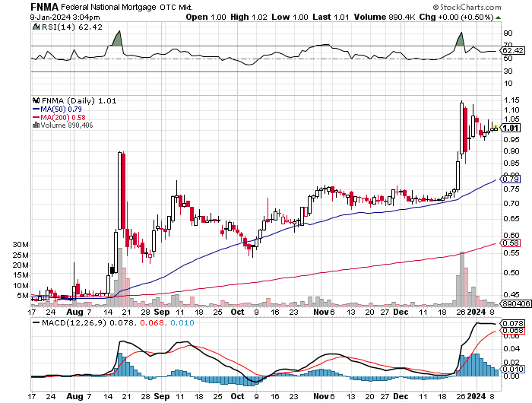
Task: Click the "FNMA (Daily) 1.01" legend entry
Action: click(79, 101)
